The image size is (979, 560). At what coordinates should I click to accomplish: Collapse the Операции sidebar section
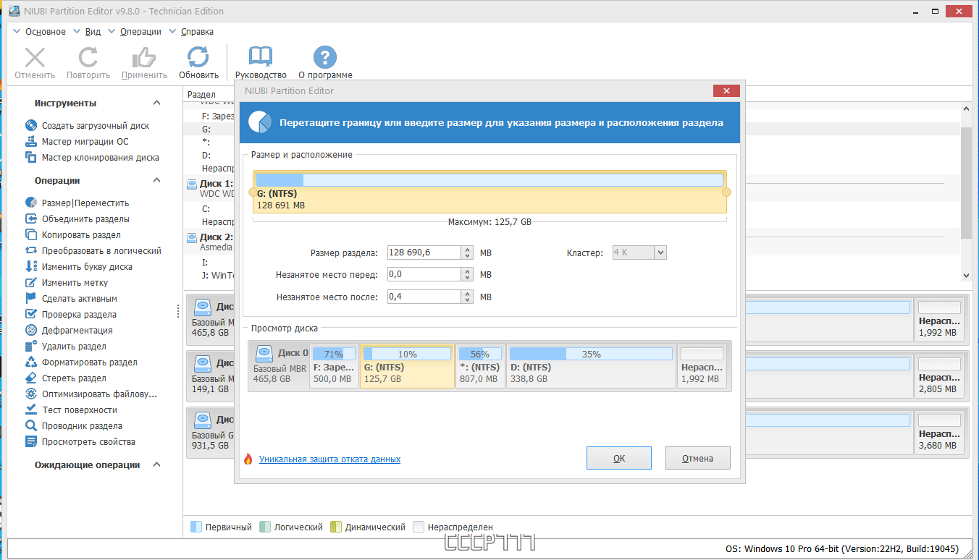[157, 181]
